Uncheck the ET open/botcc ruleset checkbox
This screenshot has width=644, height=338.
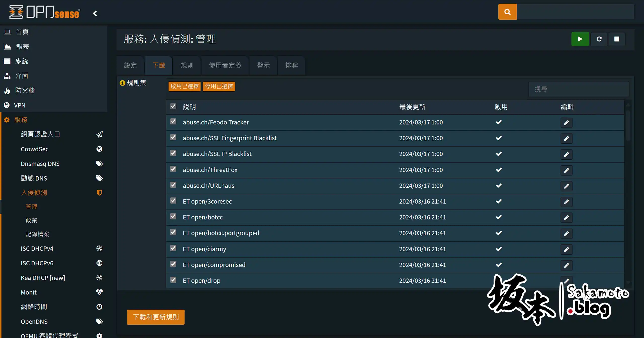(173, 217)
